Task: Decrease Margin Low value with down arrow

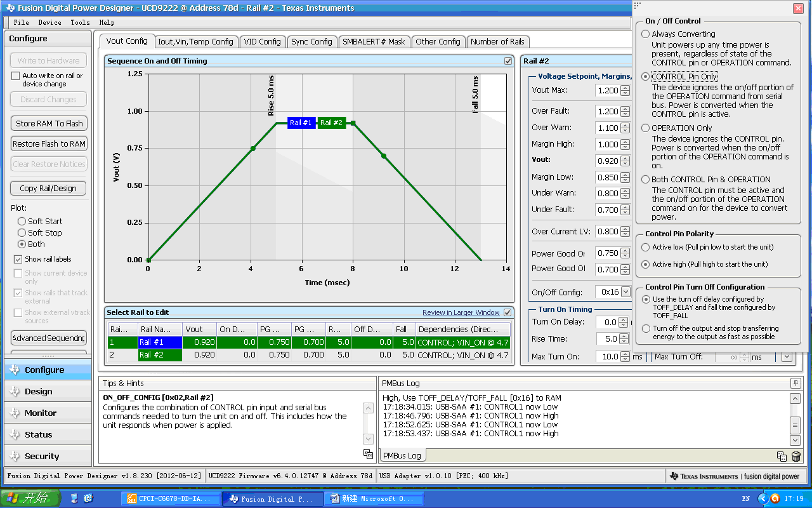Action: 625,180
